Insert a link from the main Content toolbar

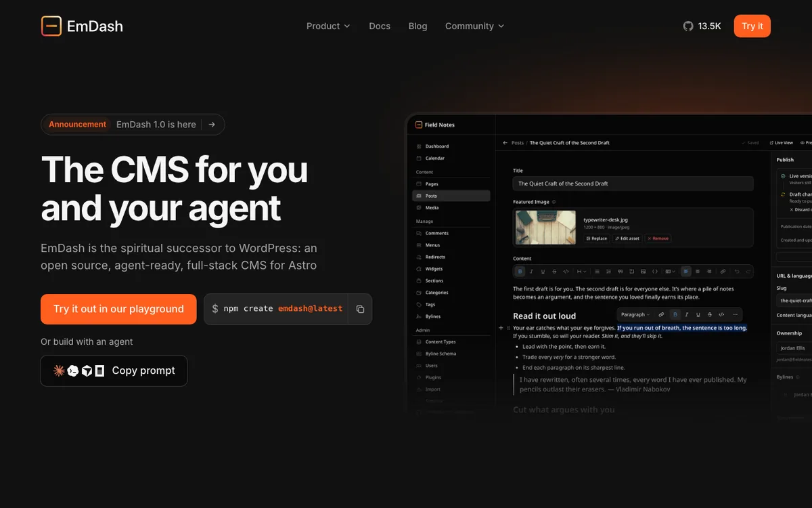(x=723, y=272)
